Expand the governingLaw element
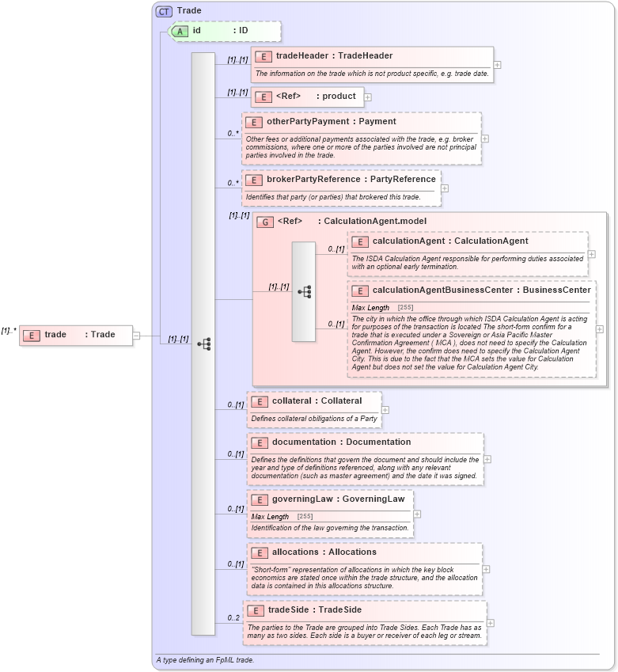 pos(417,514)
